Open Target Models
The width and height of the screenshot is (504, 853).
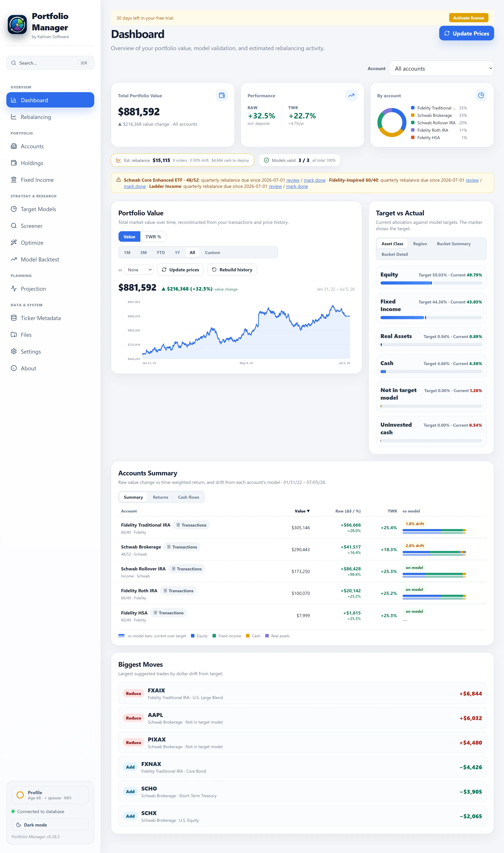tap(50, 209)
